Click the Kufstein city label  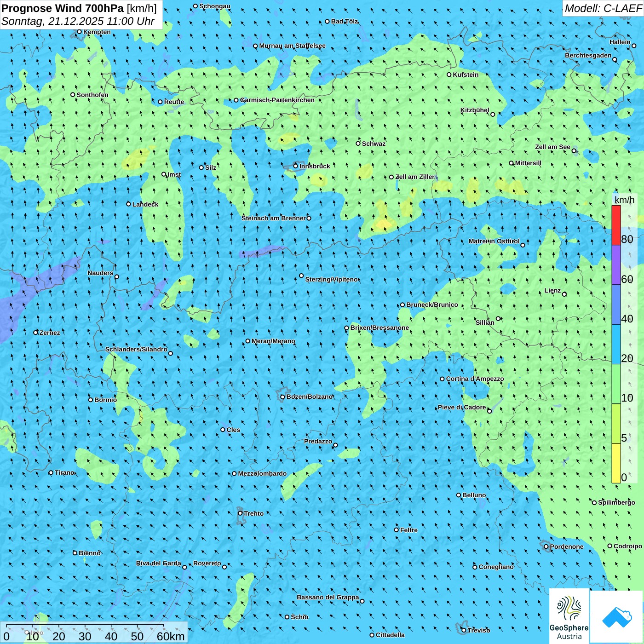[x=466, y=75]
